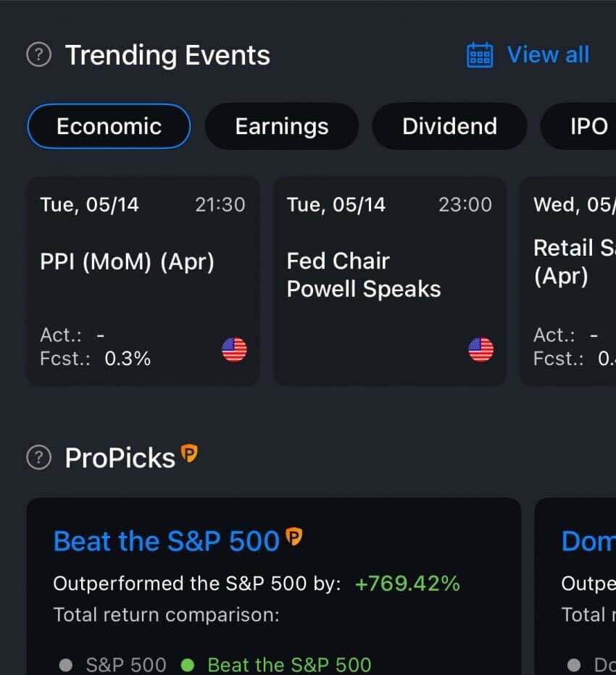
Task: Click the Pro badge beside Beat the S&P 500
Action: click(294, 537)
